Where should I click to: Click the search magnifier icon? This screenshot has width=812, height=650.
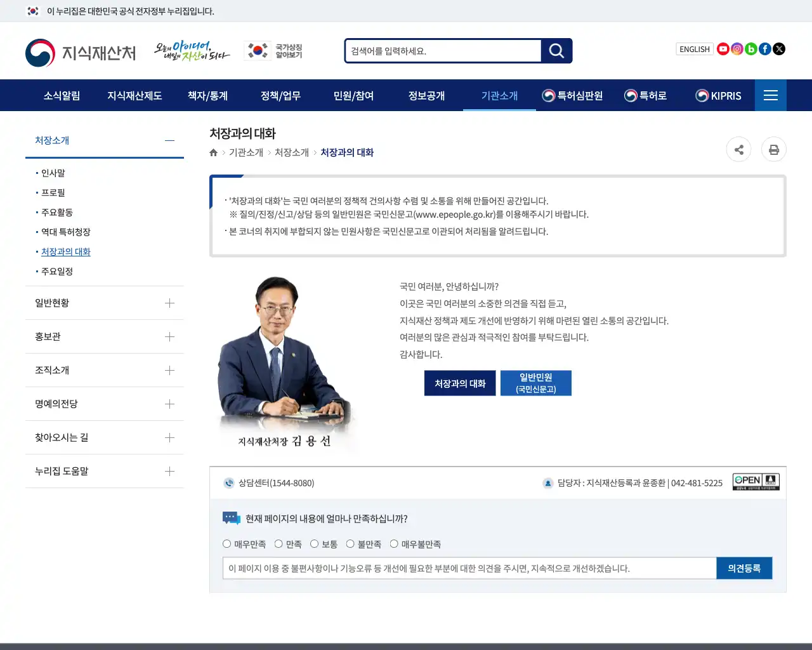556,51
